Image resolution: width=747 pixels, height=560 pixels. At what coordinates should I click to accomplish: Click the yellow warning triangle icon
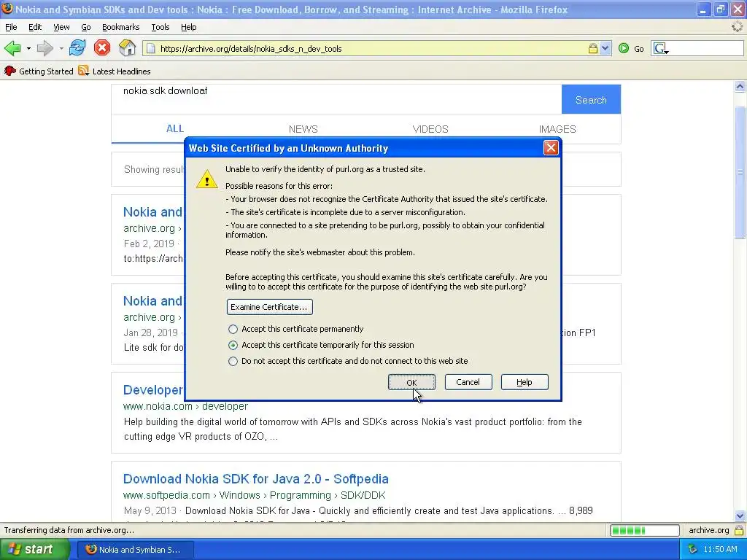(x=206, y=179)
